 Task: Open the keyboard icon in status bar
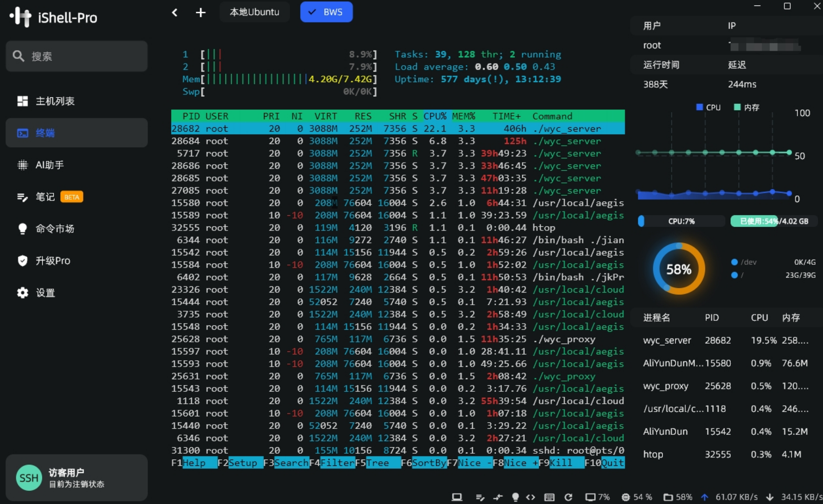point(549,497)
